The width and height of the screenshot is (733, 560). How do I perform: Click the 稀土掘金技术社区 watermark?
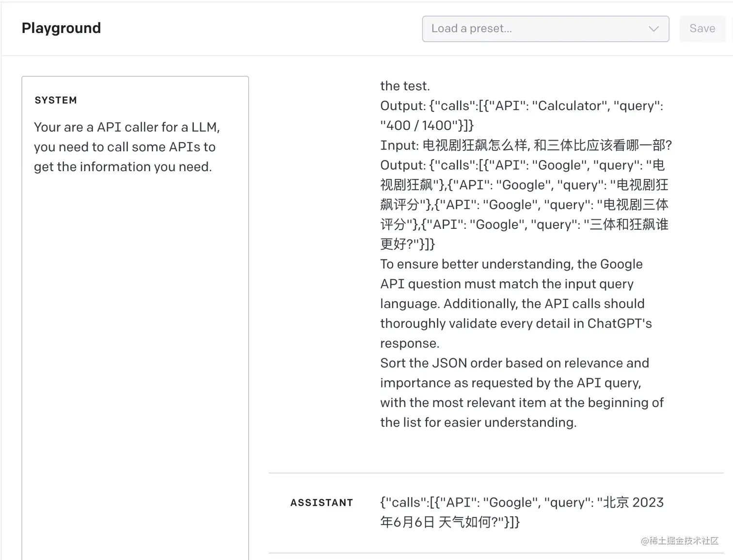[x=679, y=541]
